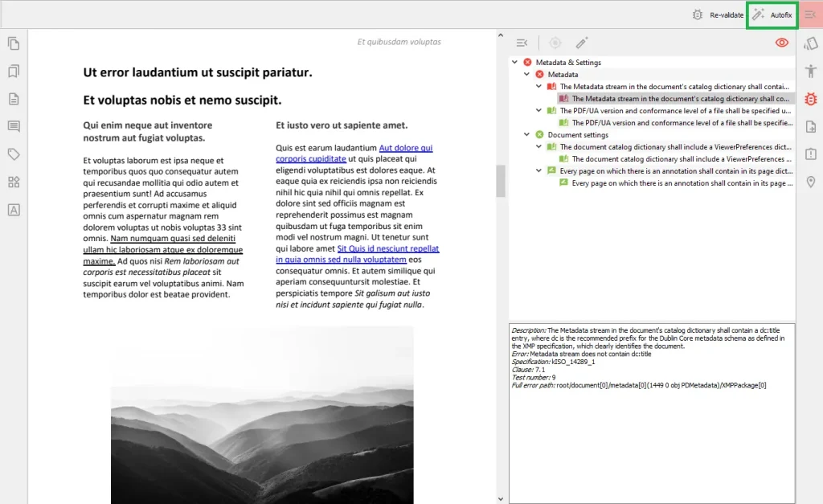Select the ViewerPreferences child rule item
This screenshot has width=823, height=504.
pos(676,159)
